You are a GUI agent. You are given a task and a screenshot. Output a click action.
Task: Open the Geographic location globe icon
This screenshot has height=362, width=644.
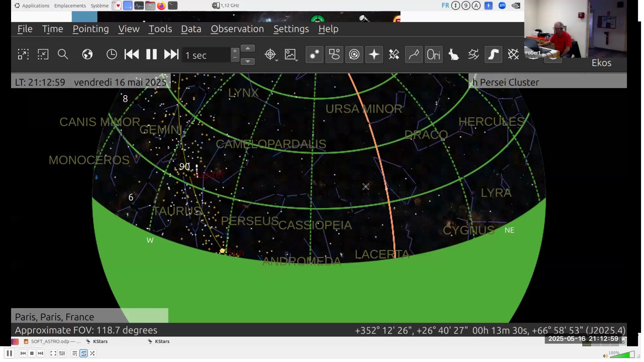pyautogui.click(x=87, y=54)
